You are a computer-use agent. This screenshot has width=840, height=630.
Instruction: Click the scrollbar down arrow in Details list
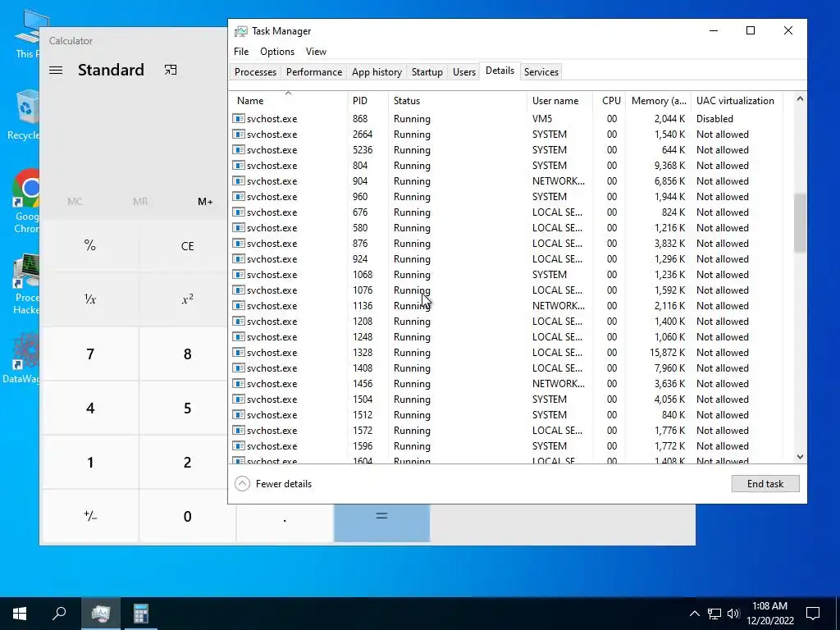800,457
